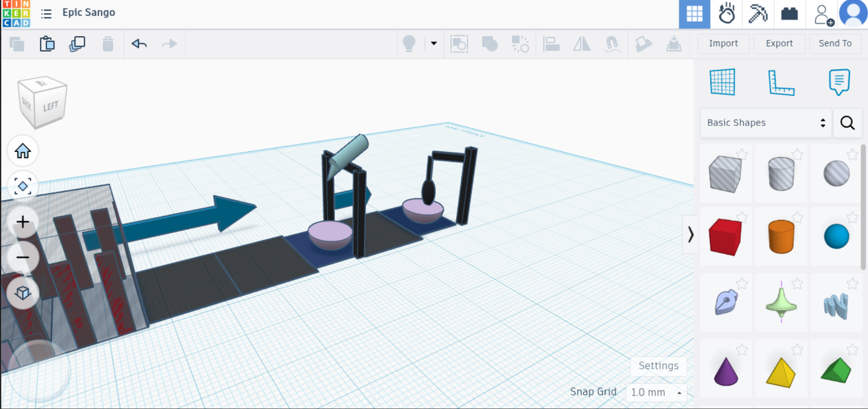
Task: Undo the last action
Action: tap(139, 44)
